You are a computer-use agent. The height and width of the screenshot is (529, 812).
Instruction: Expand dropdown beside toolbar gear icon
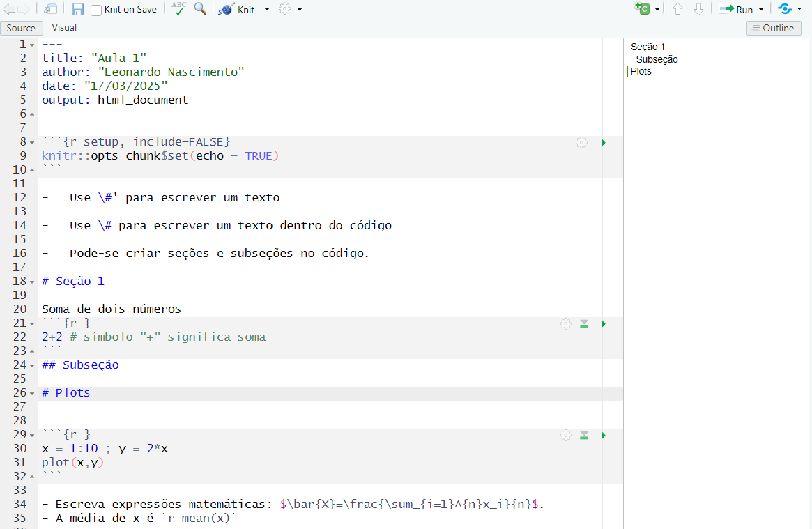pyautogui.click(x=299, y=9)
